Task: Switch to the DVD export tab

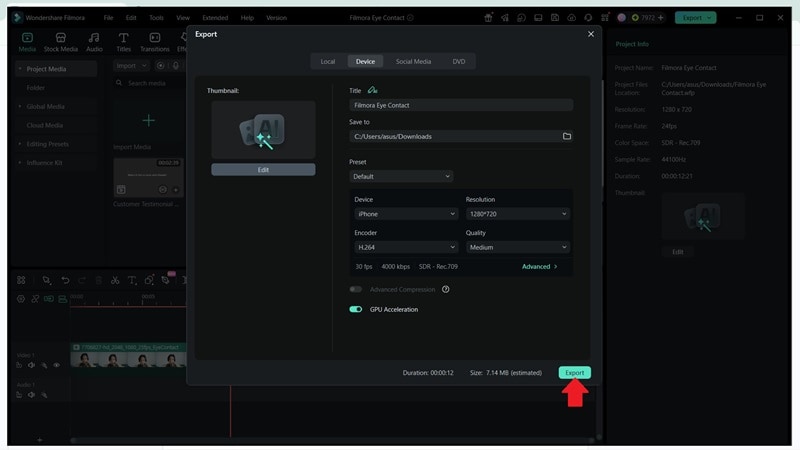Action: coord(459,61)
